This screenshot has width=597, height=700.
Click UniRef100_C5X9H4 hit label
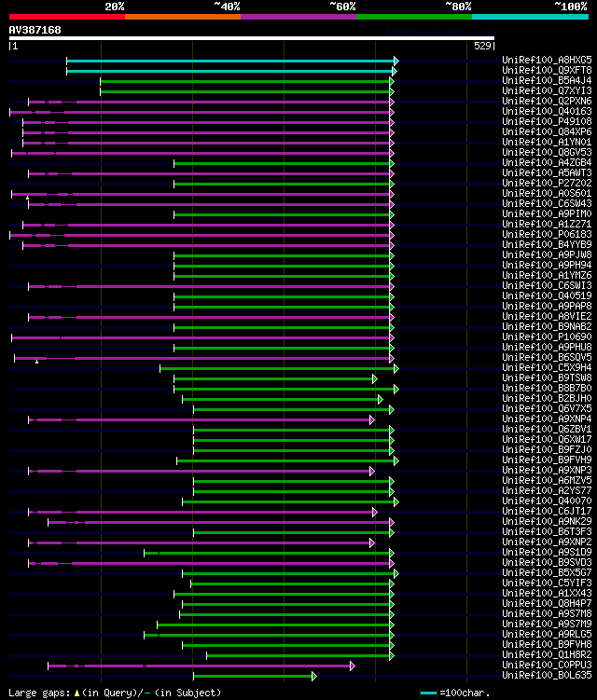(547, 368)
